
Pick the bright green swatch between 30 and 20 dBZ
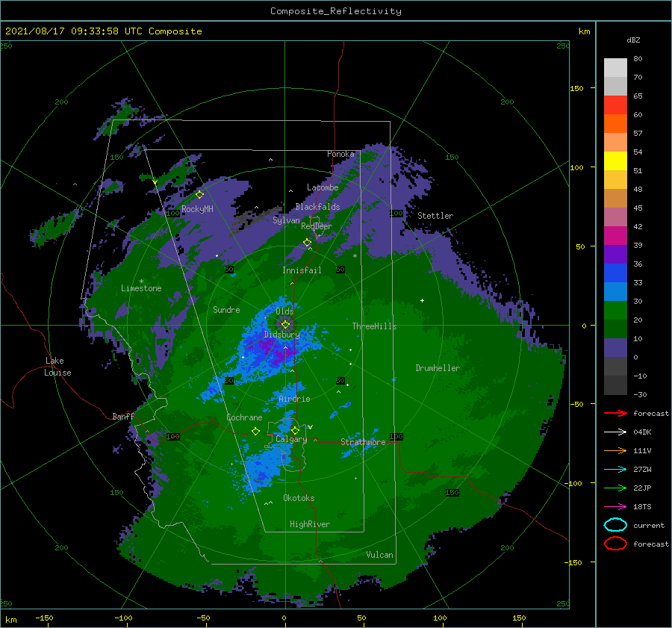click(615, 310)
